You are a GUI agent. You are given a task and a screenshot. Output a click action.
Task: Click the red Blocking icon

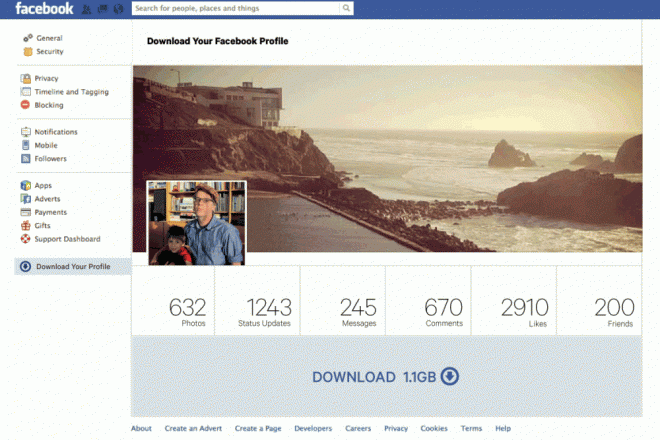tap(25, 104)
